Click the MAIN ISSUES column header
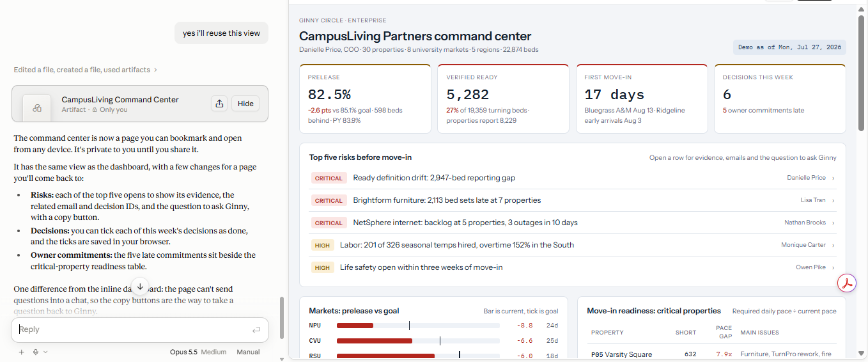 point(759,333)
